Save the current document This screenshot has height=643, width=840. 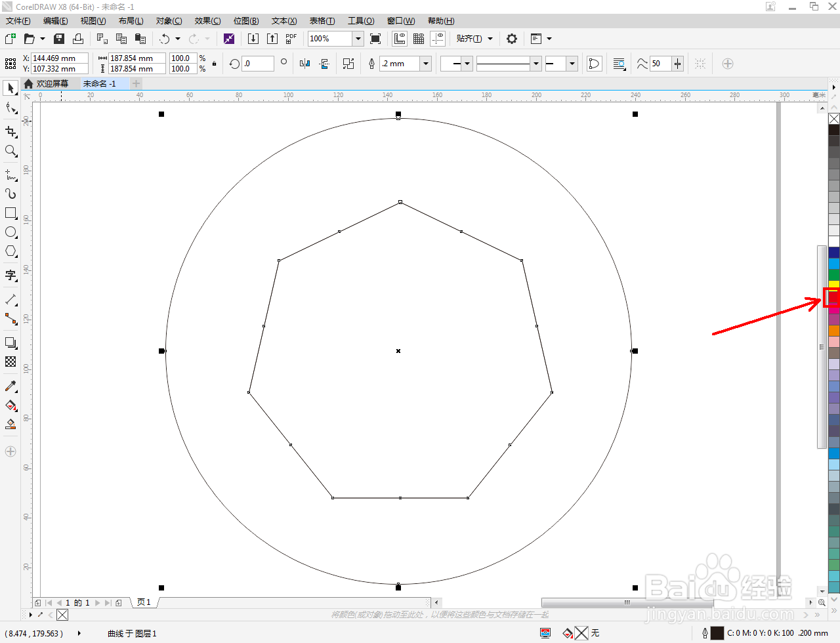tap(59, 39)
